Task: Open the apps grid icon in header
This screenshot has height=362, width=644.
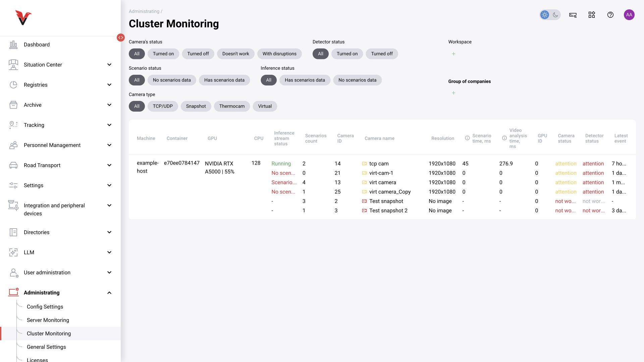Action: pos(592,15)
